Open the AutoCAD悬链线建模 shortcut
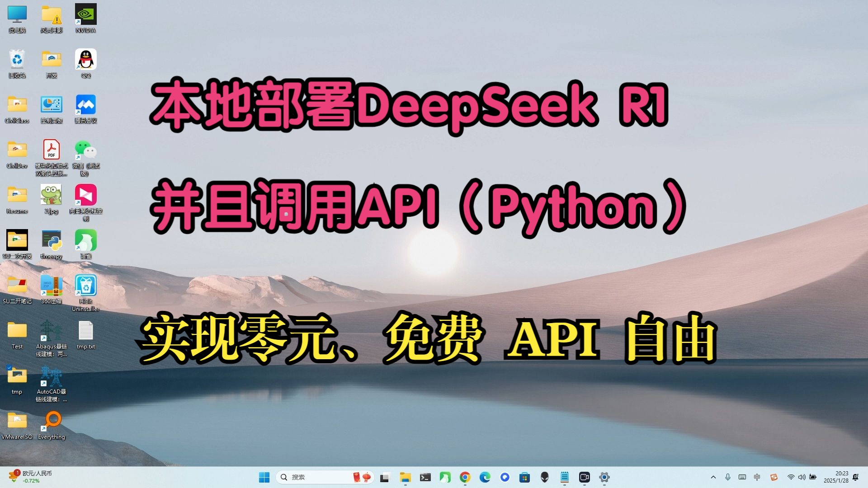This screenshot has height=488, width=868. pyautogui.click(x=51, y=384)
